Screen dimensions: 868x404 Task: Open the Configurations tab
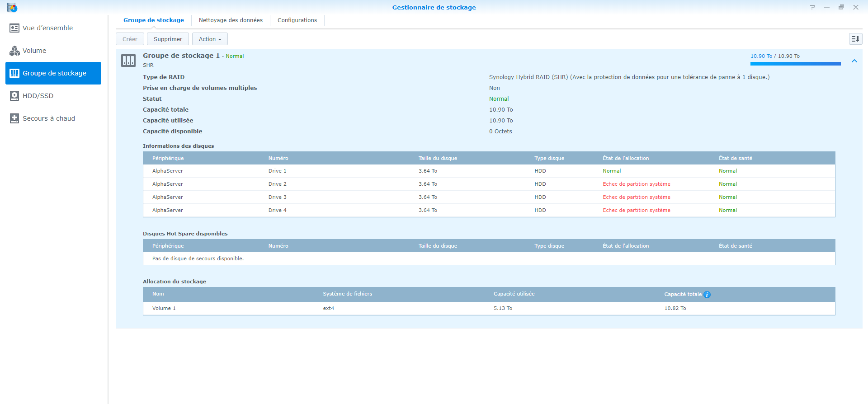[x=297, y=20]
